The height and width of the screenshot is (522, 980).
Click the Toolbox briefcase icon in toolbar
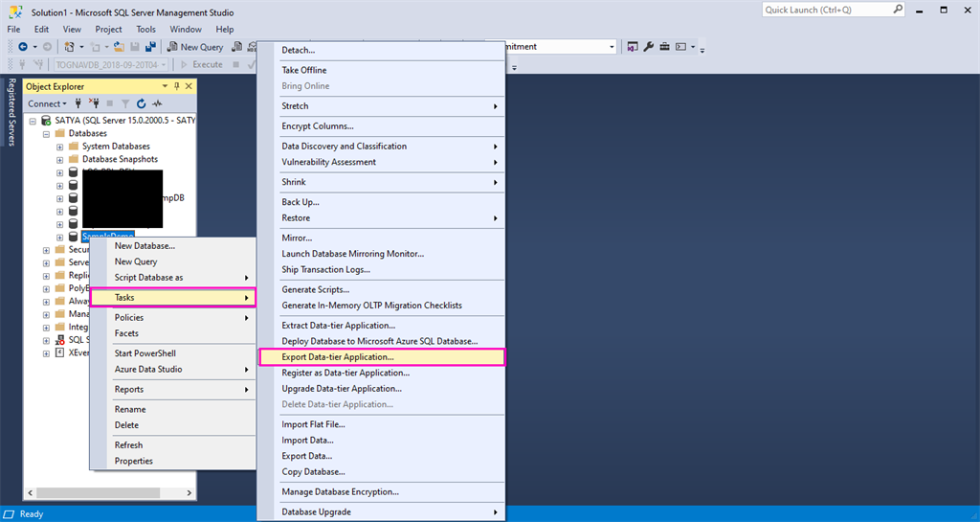click(664, 47)
